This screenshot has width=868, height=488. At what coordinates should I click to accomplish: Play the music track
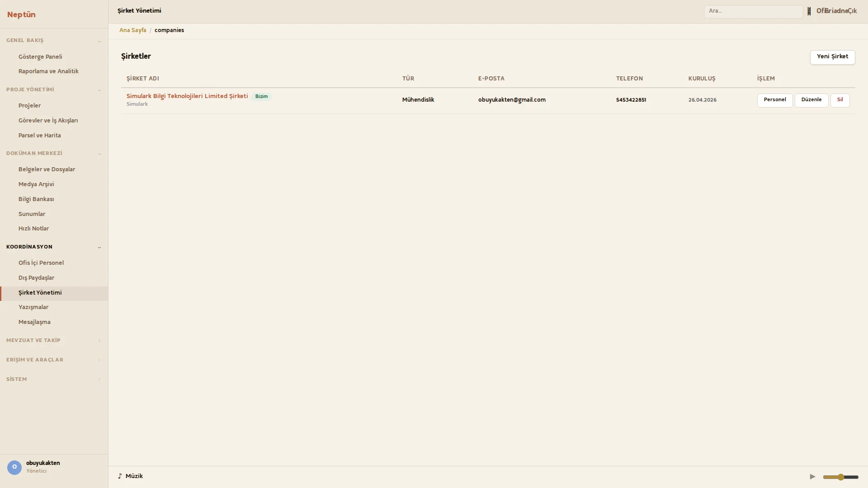click(x=812, y=477)
